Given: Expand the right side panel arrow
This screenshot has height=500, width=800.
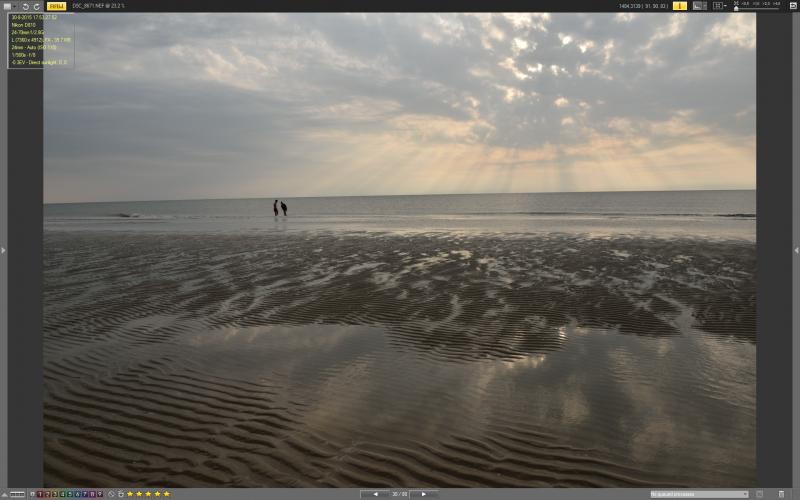Looking at the screenshot, I should [x=796, y=250].
